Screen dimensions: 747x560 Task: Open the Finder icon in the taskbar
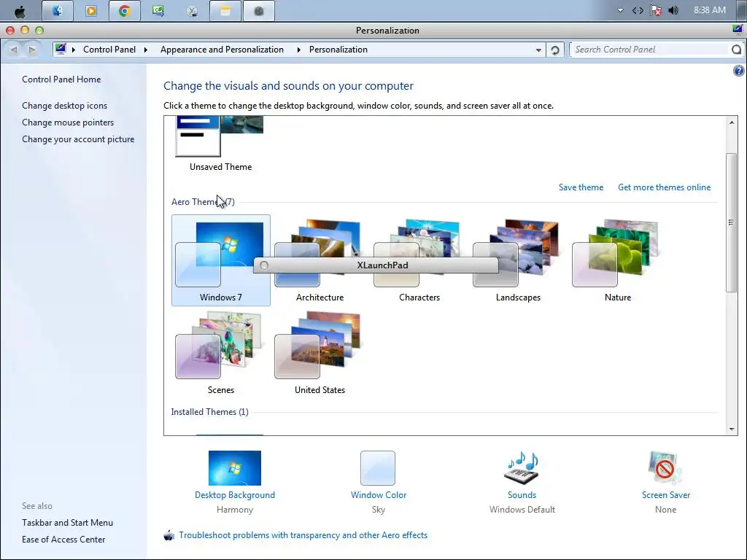57,11
